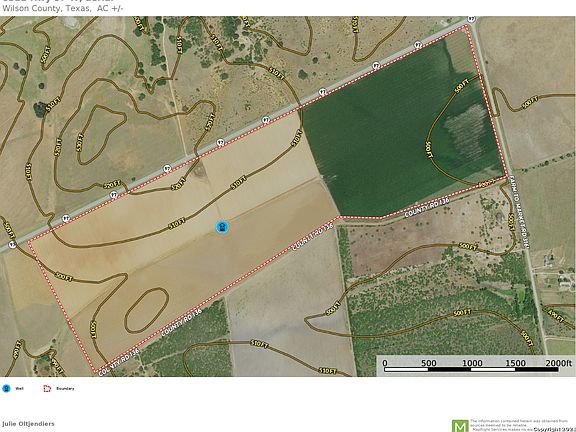The height and width of the screenshot is (432, 576).
Task: Click the black-and-white scale bar ruler
Action: 471,370
